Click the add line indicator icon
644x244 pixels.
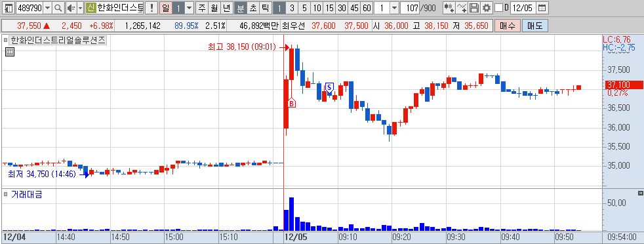pos(462,7)
